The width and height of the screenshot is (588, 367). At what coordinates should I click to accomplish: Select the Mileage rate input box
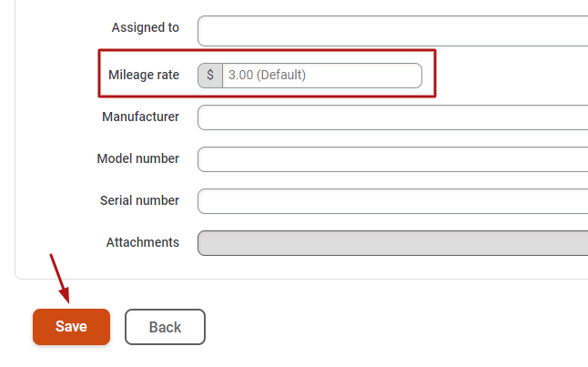(322, 76)
